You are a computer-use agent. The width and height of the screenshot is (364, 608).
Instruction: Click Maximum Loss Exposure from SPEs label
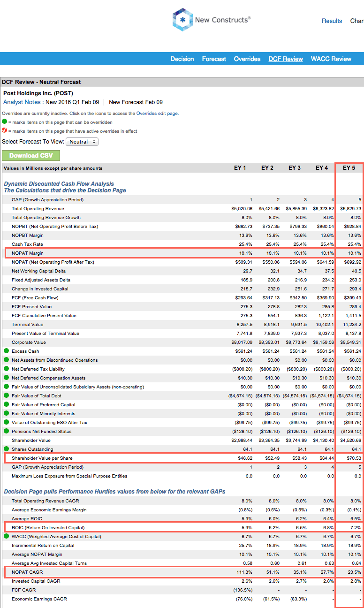tap(69, 476)
